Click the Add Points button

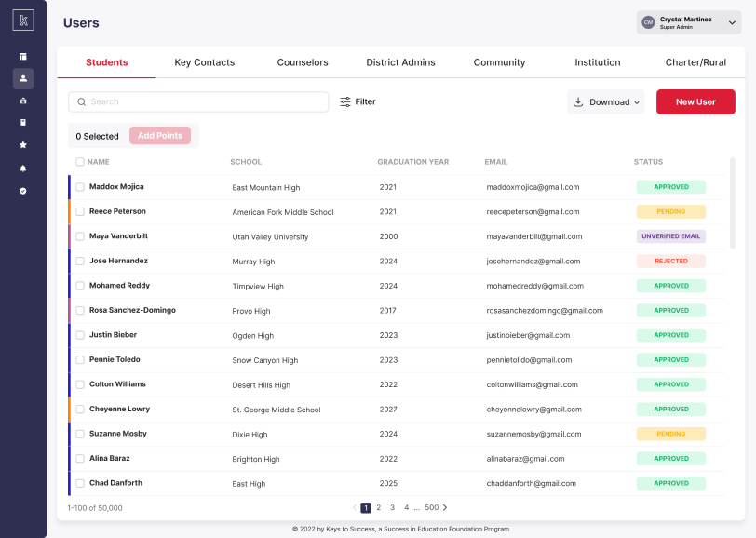pyautogui.click(x=160, y=136)
